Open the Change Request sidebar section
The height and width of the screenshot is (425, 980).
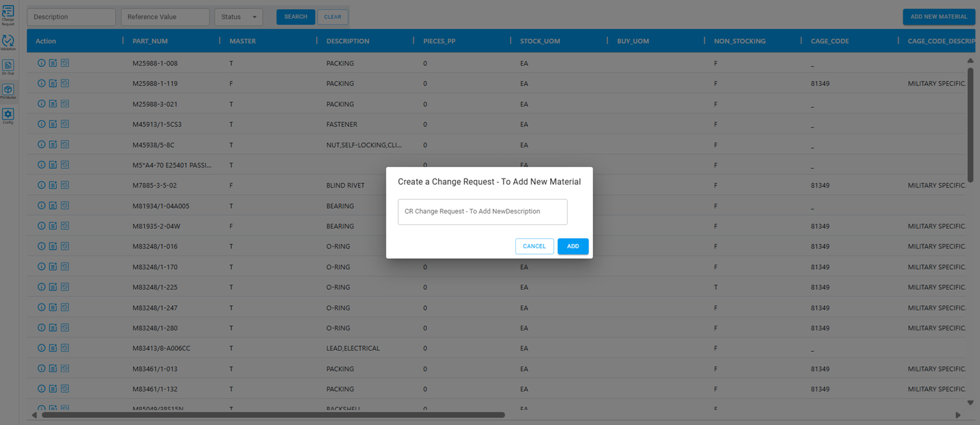8,14
